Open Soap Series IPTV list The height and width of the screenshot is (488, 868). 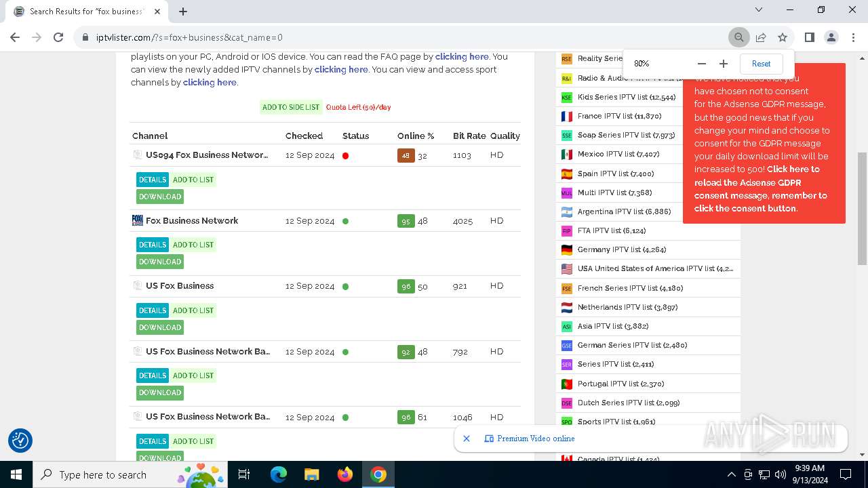coord(626,135)
